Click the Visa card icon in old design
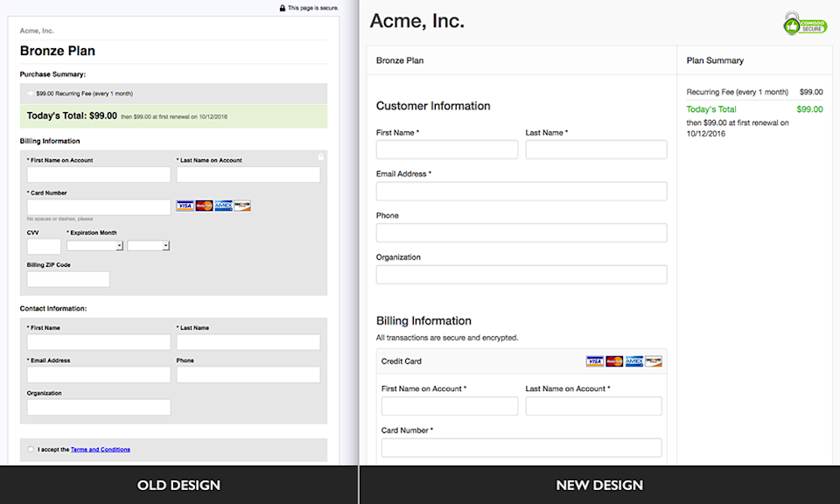The image size is (840, 504). click(185, 206)
